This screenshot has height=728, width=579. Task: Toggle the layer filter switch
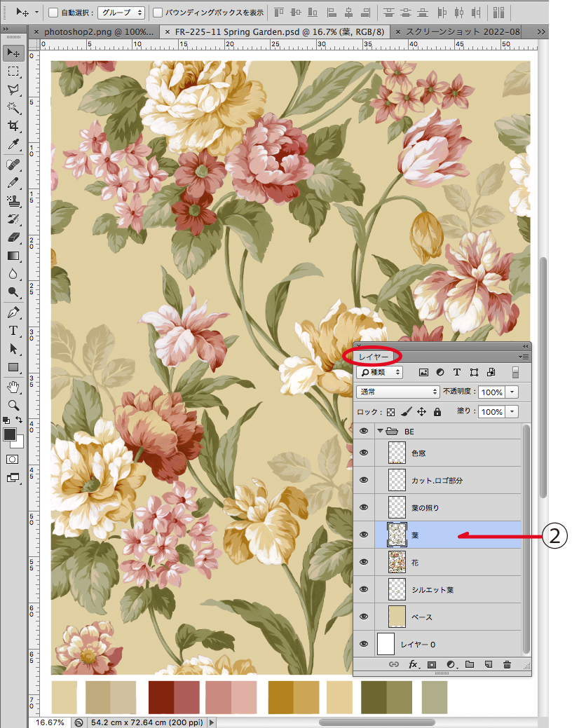515,372
